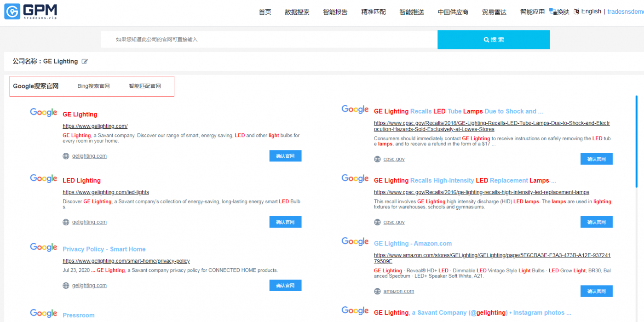Confirm official site for the High-Intensity LED recall

click(597, 222)
